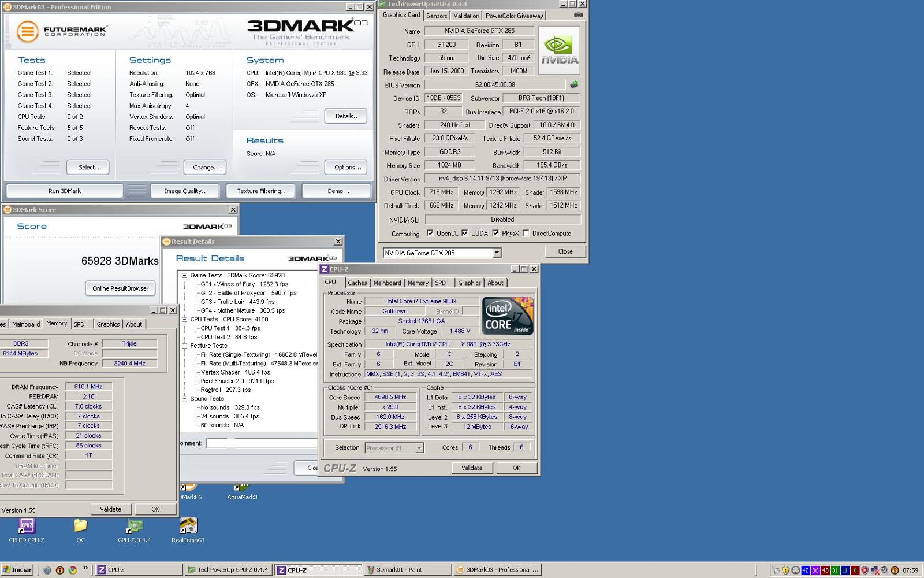924x578 pixels.
Task: Select the Pixel Shader 2.0 result row
Action: pos(237,381)
